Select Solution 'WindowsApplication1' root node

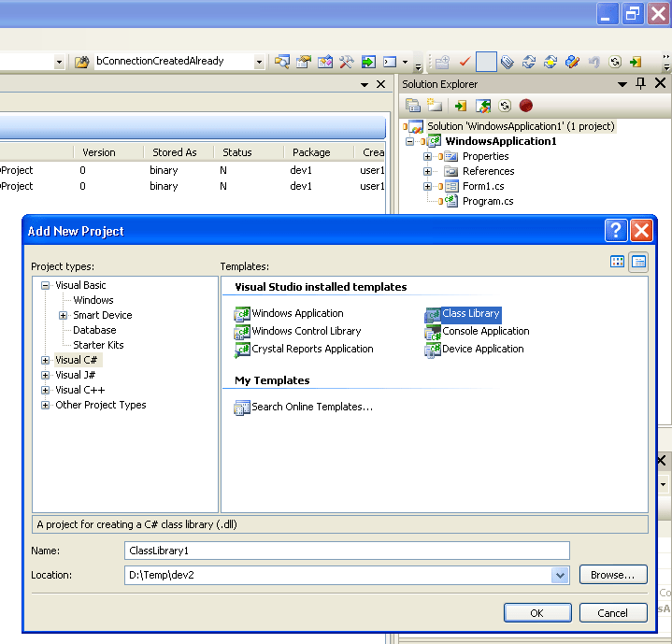521,126
